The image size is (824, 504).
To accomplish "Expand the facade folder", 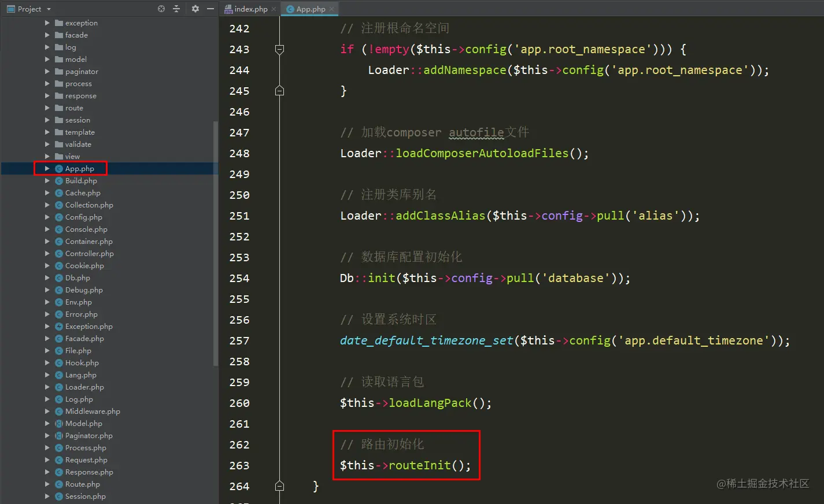I will click(x=47, y=35).
